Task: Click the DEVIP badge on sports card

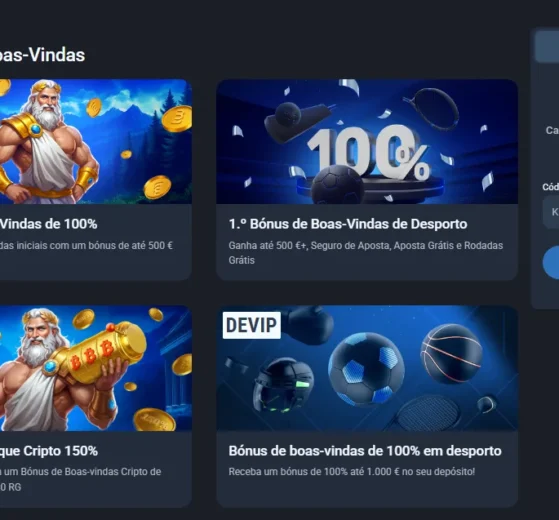Action: [x=252, y=325]
